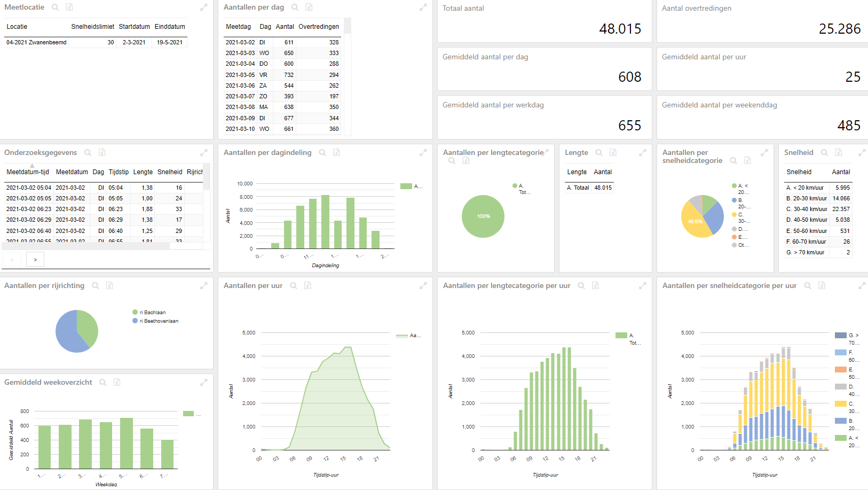Export the Onderzoeksgegevens table

102,153
